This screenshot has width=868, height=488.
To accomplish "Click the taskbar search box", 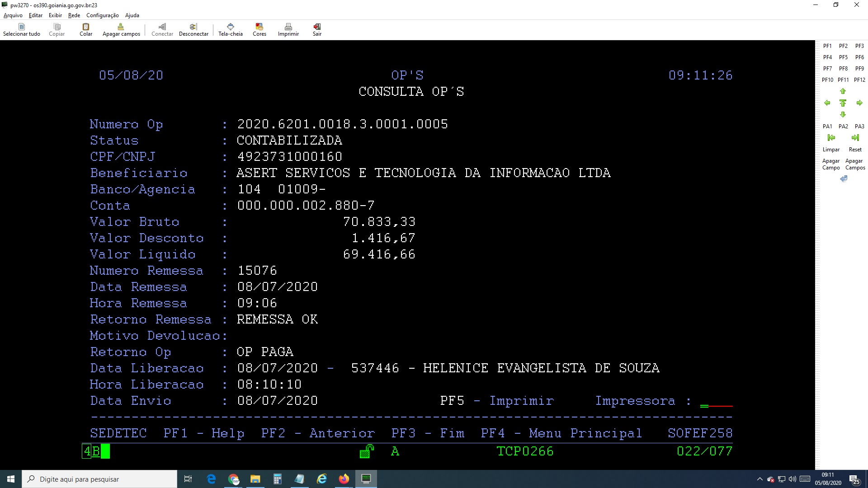I will (x=99, y=479).
